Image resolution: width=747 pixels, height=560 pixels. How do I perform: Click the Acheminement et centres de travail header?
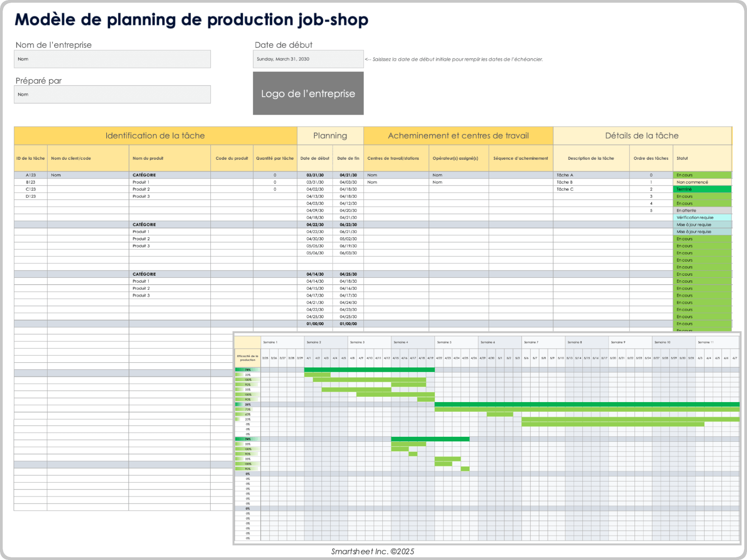[458, 135]
